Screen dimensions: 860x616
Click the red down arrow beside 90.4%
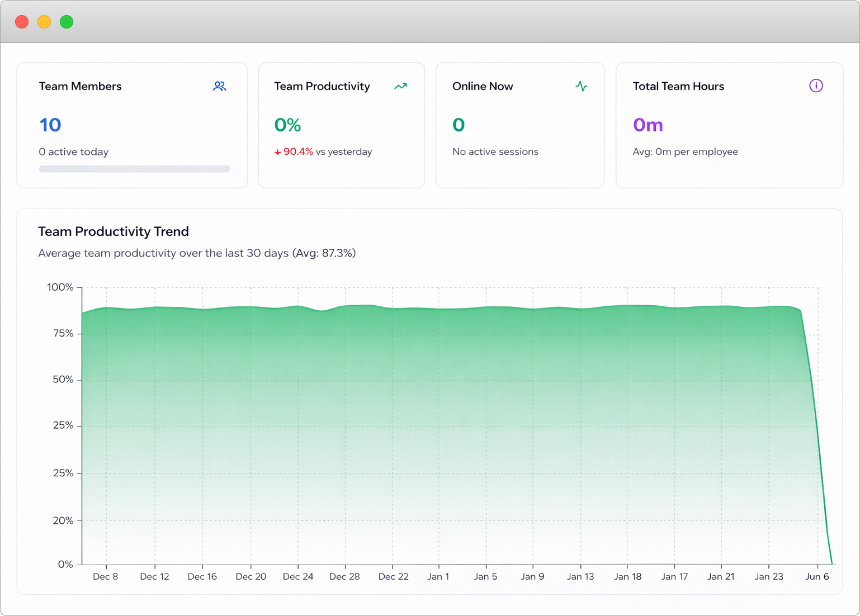click(277, 152)
